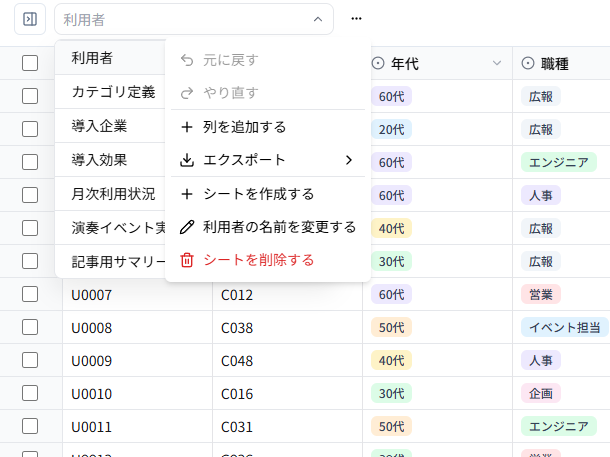Click the 職種 column type icon
The height and width of the screenshot is (457, 610).
528,63
